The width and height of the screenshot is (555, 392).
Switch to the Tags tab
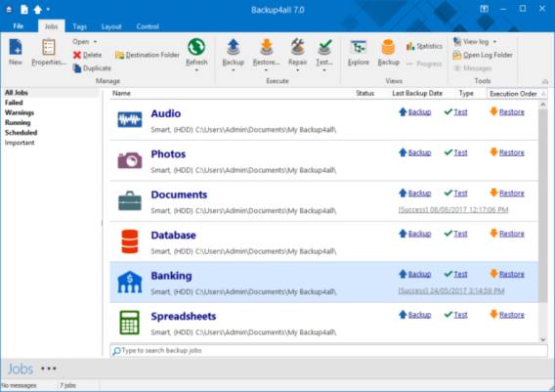(80, 26)
